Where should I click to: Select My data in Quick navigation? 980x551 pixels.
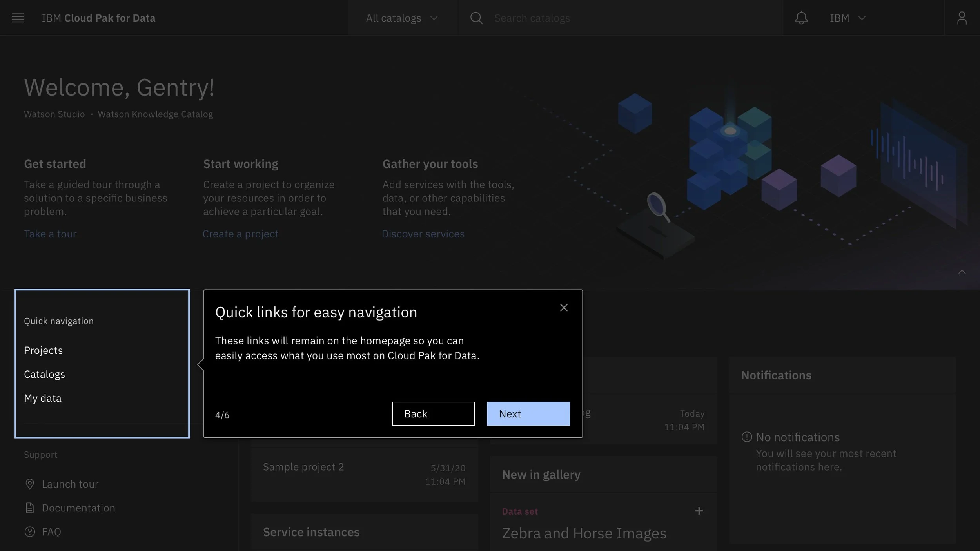coord(43,398)
